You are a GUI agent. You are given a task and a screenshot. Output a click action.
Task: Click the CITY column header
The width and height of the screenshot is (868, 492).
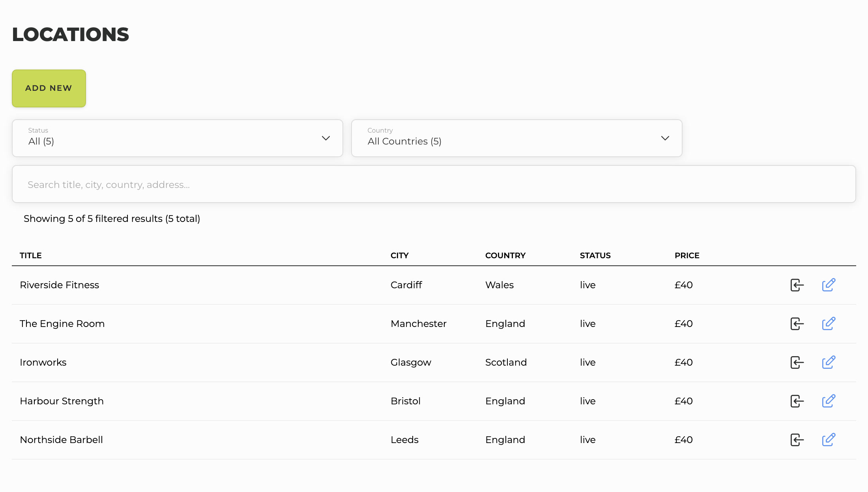[x=400, y=255]
